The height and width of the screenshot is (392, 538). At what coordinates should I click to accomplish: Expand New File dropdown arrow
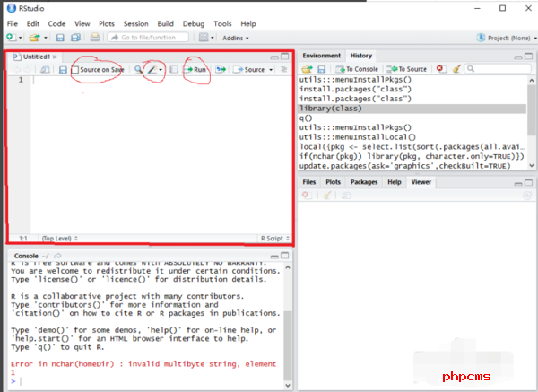tap(20, 38)
